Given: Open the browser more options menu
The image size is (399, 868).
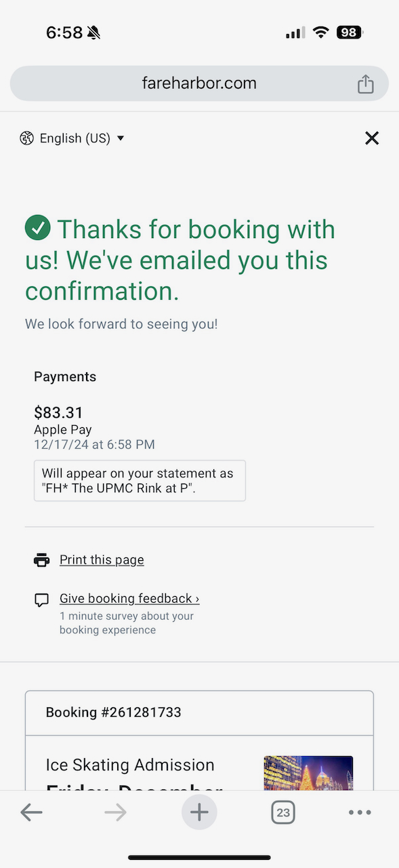Looking at the screenshot, I should click(360, 812).
